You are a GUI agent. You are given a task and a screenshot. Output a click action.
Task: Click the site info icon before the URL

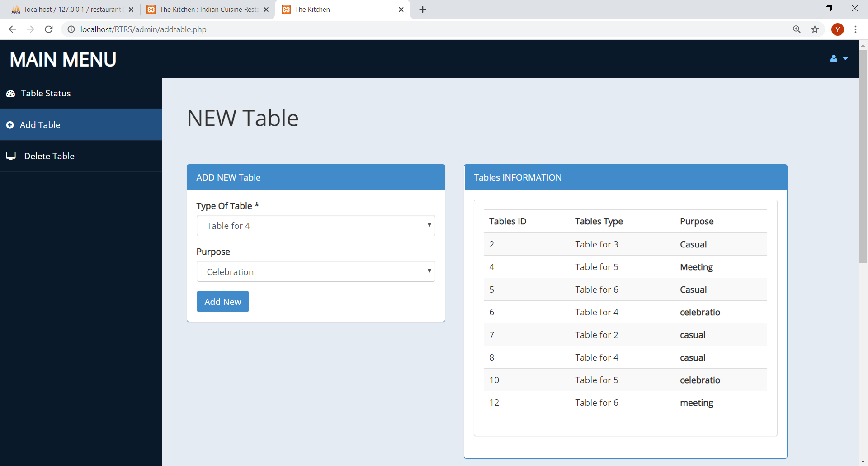coord(71,29)
